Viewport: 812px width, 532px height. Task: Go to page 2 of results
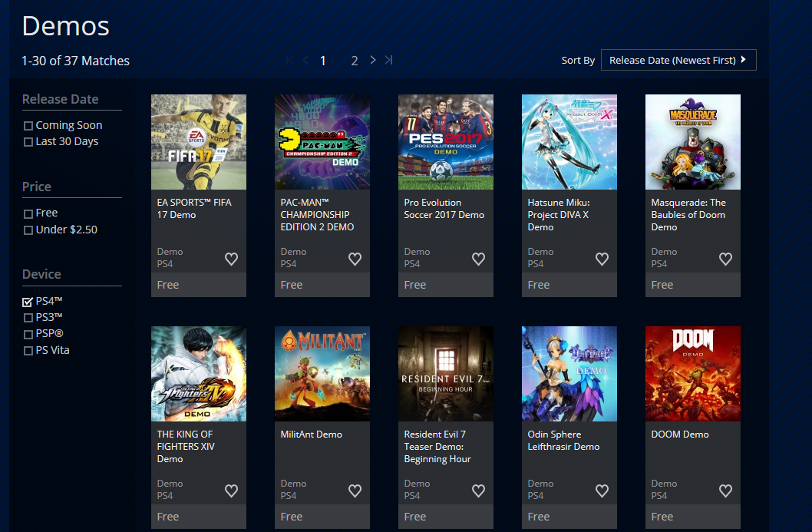click(355, 61)
